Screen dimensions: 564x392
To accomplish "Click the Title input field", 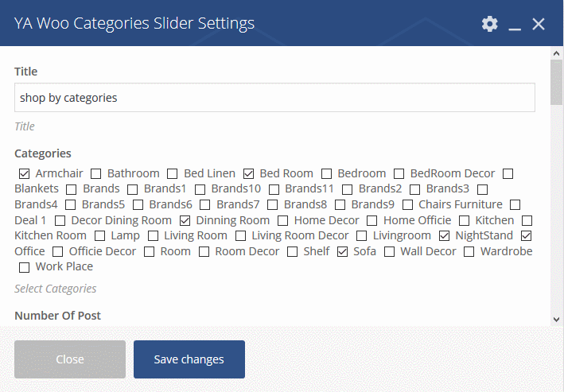I will pyautogui.click(x=274, y=98).
